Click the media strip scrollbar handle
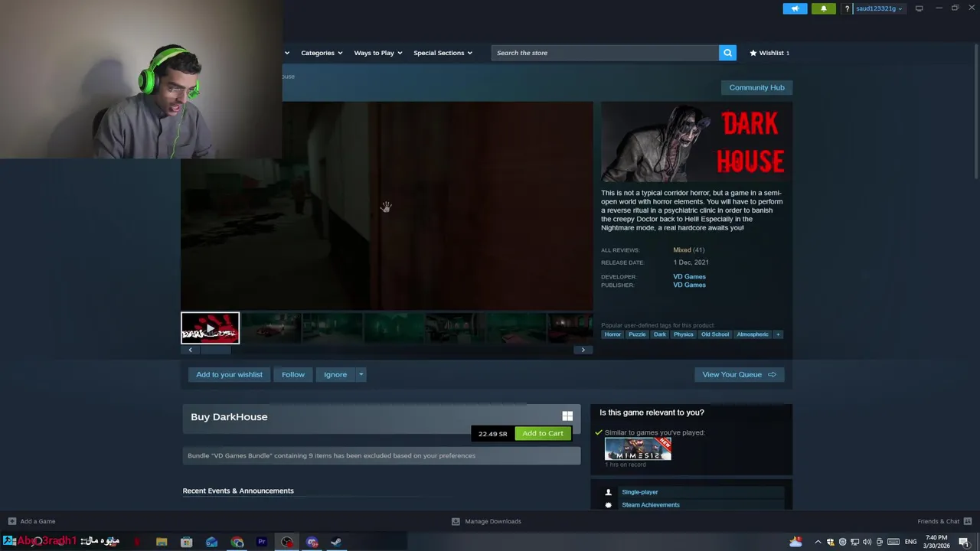980x551 pixels. click(215, 350)
